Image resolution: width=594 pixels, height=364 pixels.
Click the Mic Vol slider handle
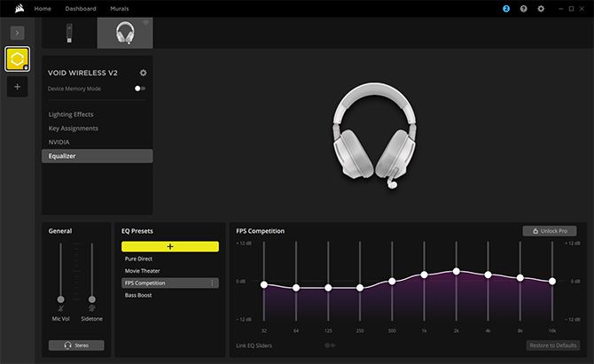[60, 299]
